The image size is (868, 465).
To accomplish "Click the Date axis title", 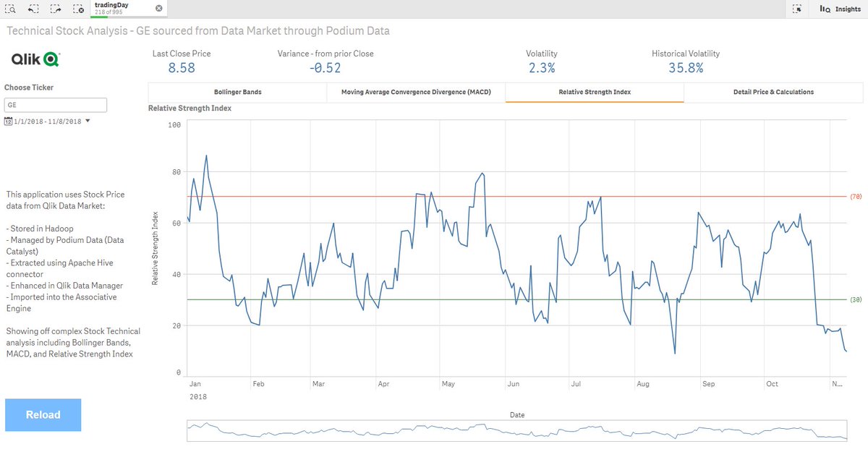I will coord(517,415).
